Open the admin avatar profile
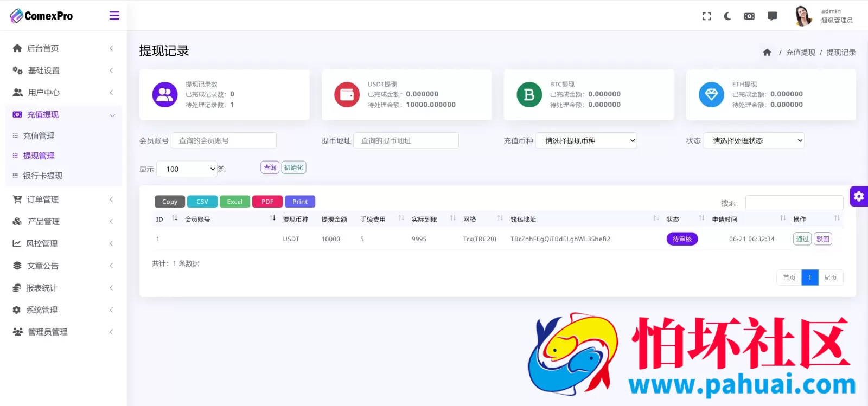The image size is (868, 406). point(803,16)
